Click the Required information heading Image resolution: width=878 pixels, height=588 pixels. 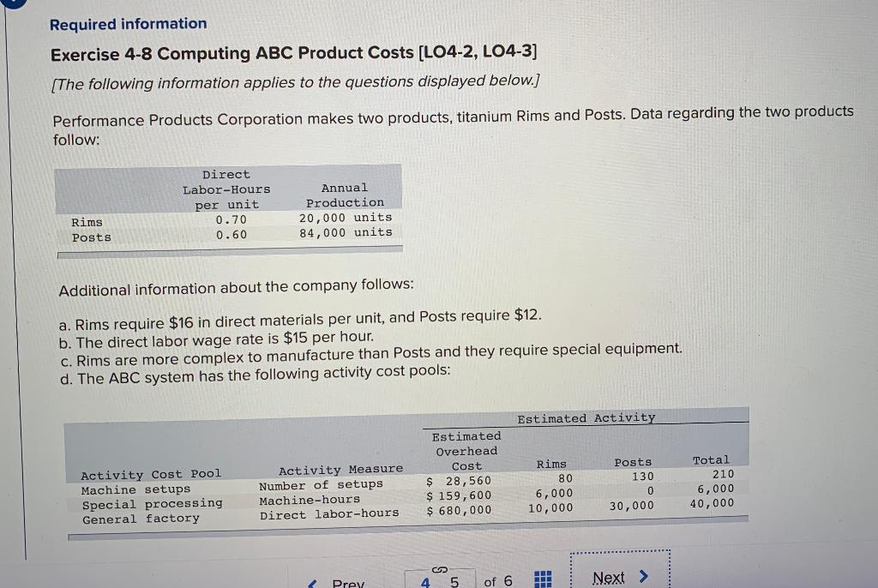(127, 23)
